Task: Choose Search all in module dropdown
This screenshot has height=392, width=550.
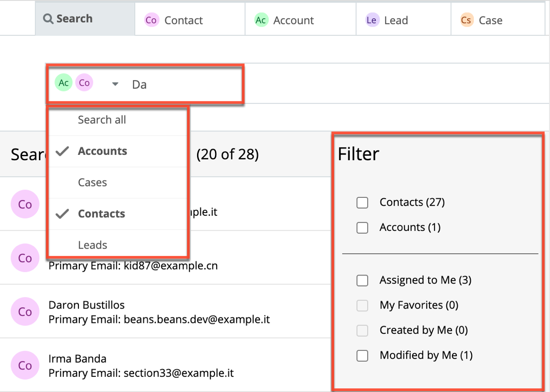Action: (x=102, y=120)
